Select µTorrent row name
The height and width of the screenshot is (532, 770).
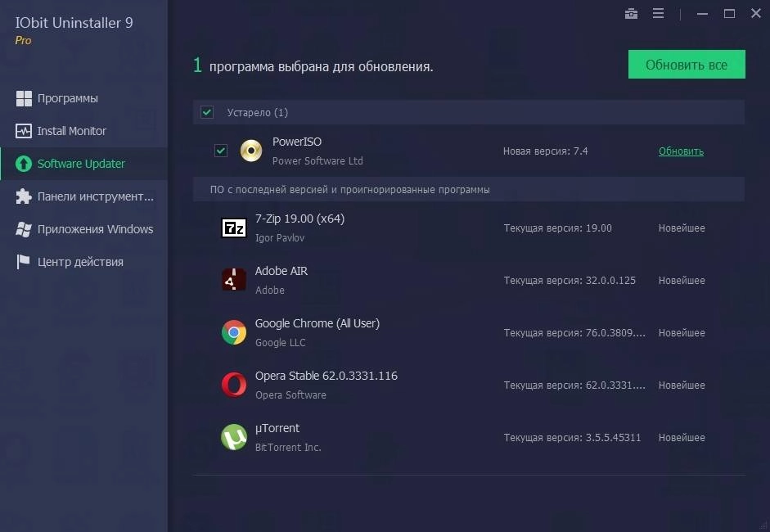pos(277,428)
